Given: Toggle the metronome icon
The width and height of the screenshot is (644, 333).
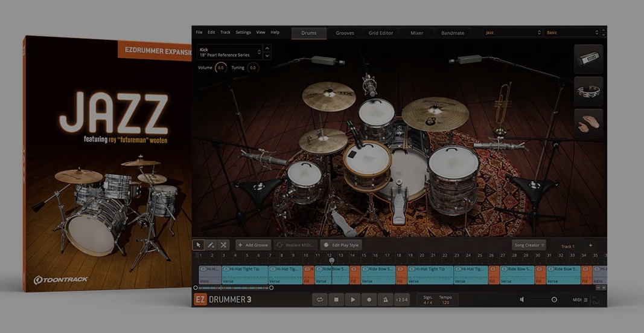Looking at the screenshot, I should pos(385,300).
